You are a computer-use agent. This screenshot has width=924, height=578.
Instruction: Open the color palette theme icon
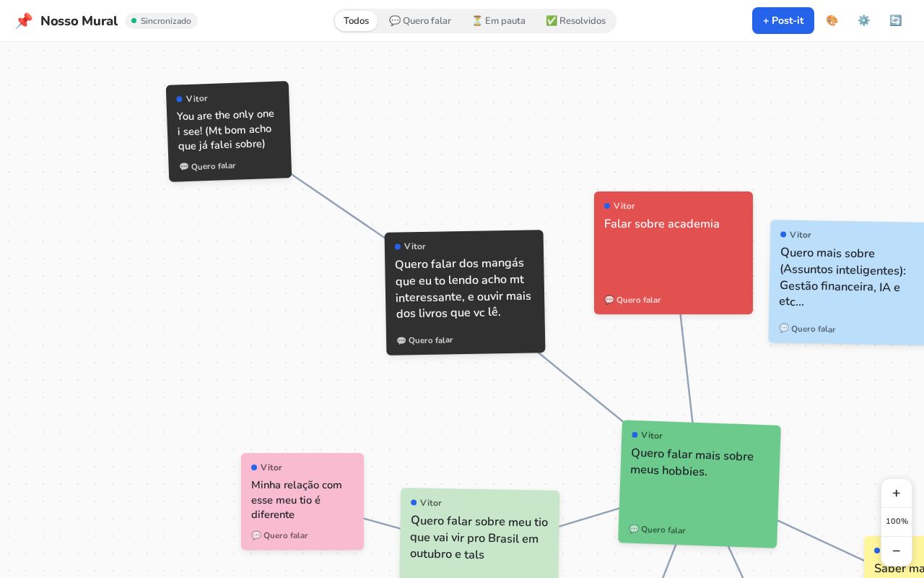(832, 20)
